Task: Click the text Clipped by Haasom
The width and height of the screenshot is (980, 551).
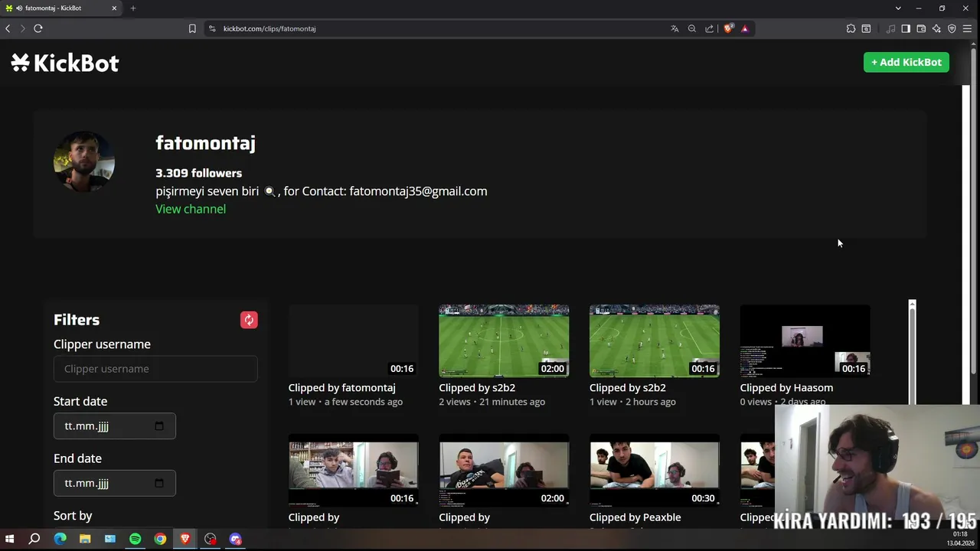Action: [786, 388]
